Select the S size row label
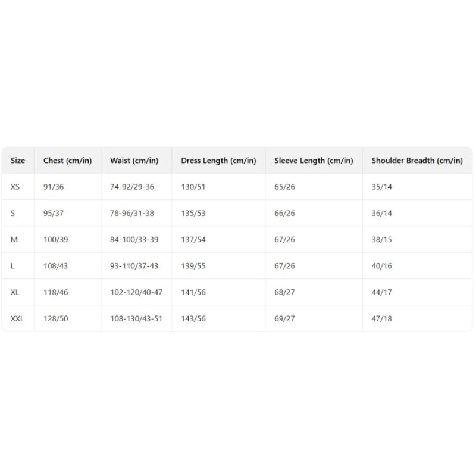 [x=12, y=213]
